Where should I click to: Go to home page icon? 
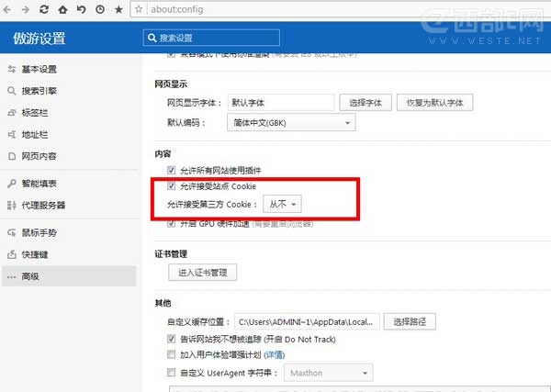[x=62, y=9]
